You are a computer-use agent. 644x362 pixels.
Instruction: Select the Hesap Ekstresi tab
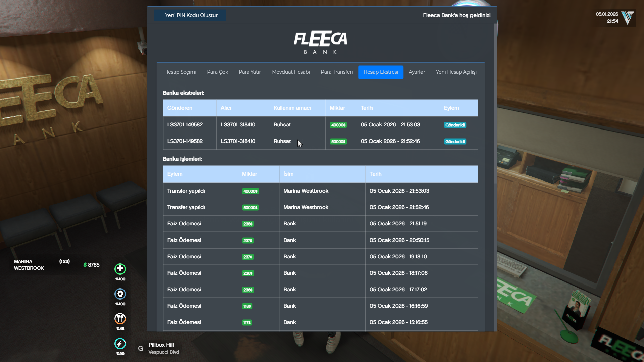point(381,72)
